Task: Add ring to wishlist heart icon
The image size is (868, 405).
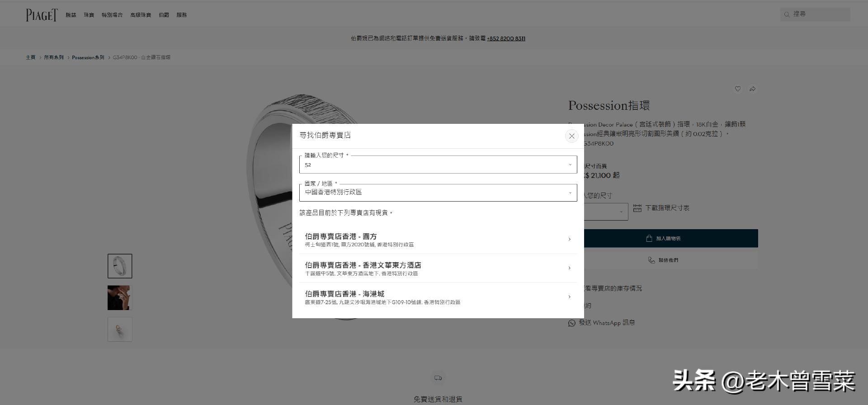Action: click(x=738, y=89)
